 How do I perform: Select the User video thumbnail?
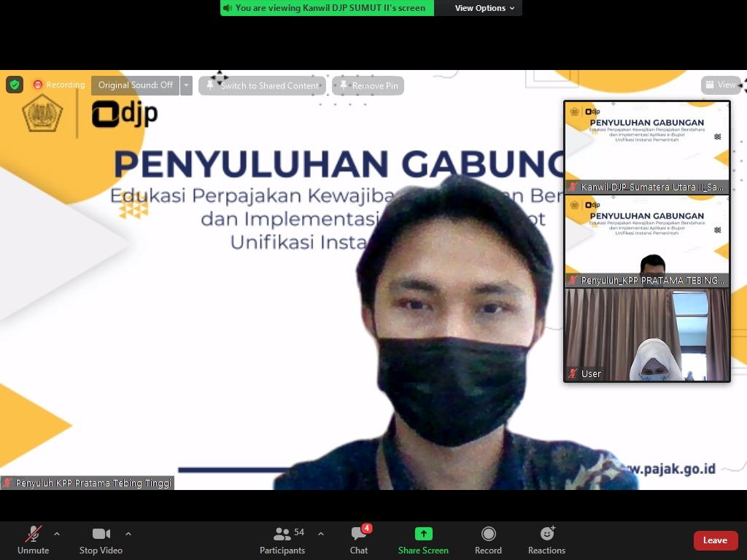647,335
